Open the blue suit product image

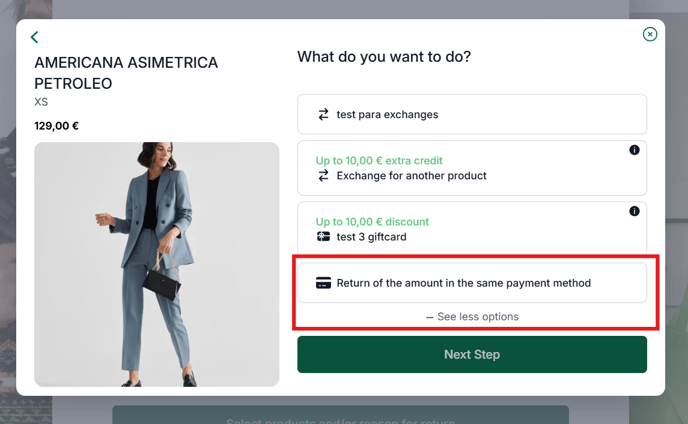(x=157, y=264)
